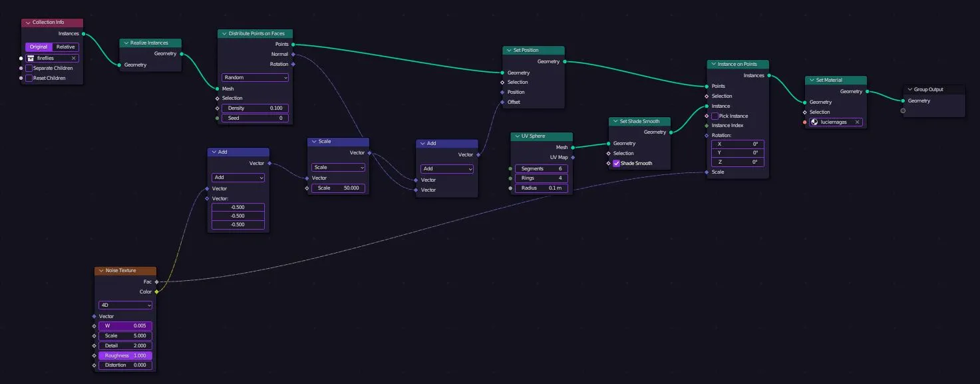Click the Noise Texture yellow Color output socket

(156, 291)
